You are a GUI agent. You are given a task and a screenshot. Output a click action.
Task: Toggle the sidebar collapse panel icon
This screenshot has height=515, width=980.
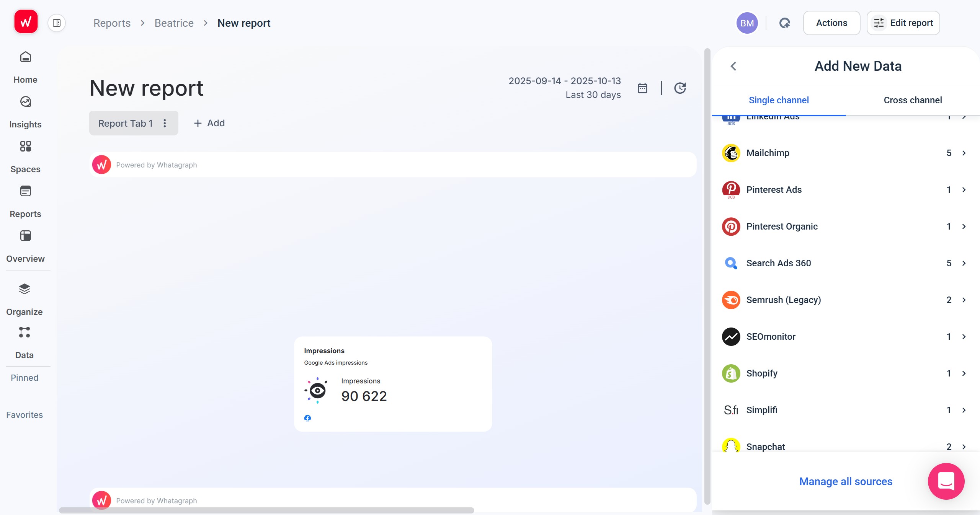click(x=57, y=23)
